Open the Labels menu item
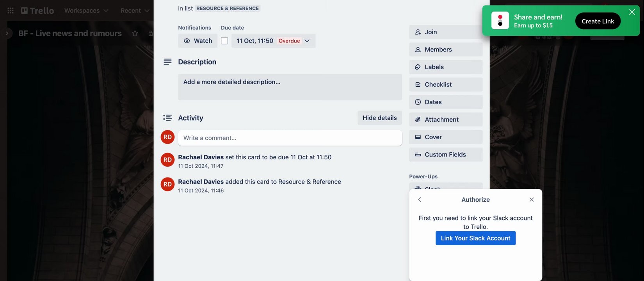Screen dimensions: 644x281 [446, 67]
